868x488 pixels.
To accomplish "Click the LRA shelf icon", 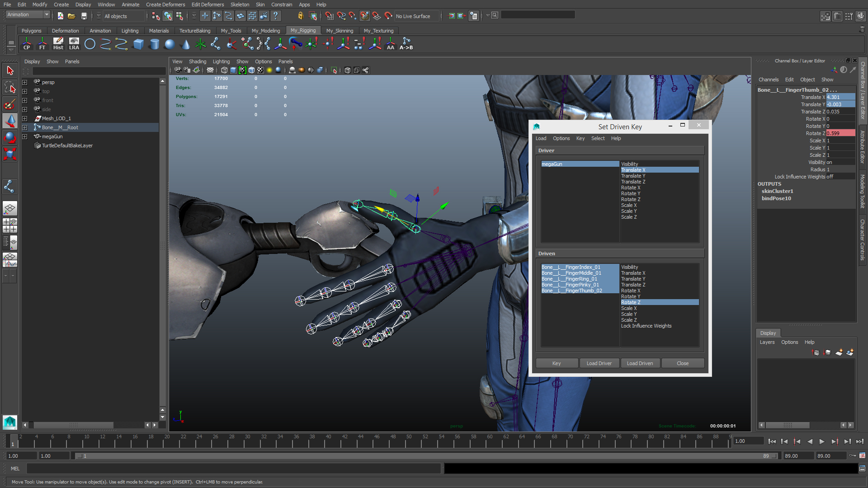I will [74, 44].
